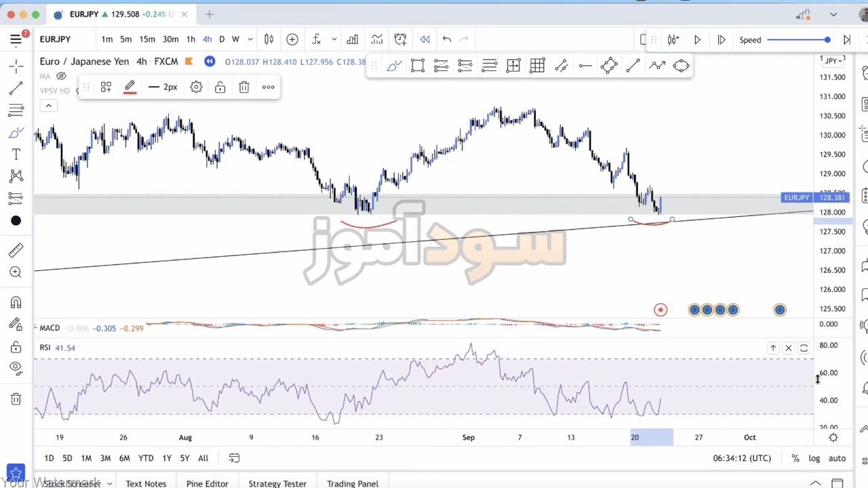Open the forecasting and measurement tools

[16, 199]
